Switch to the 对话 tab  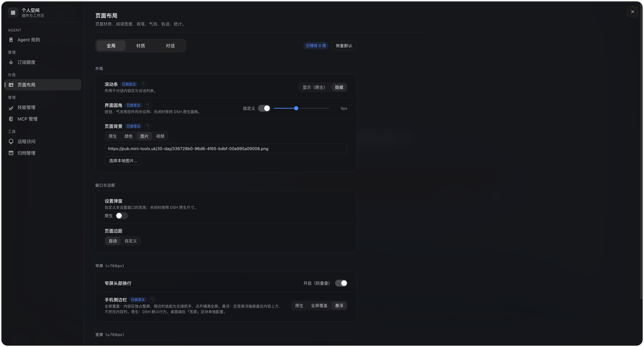pos(170,46)
